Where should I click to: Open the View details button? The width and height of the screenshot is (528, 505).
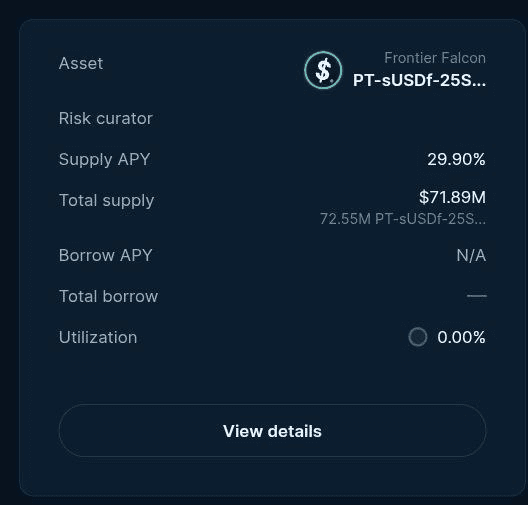272,431
